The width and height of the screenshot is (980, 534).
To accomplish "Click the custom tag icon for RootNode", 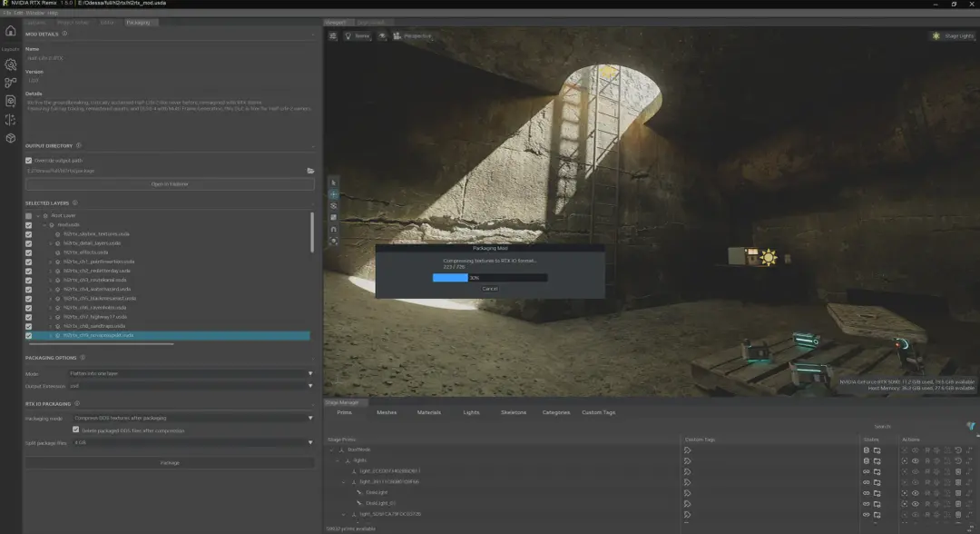I will pyautogui.click(x=688, y=450).
